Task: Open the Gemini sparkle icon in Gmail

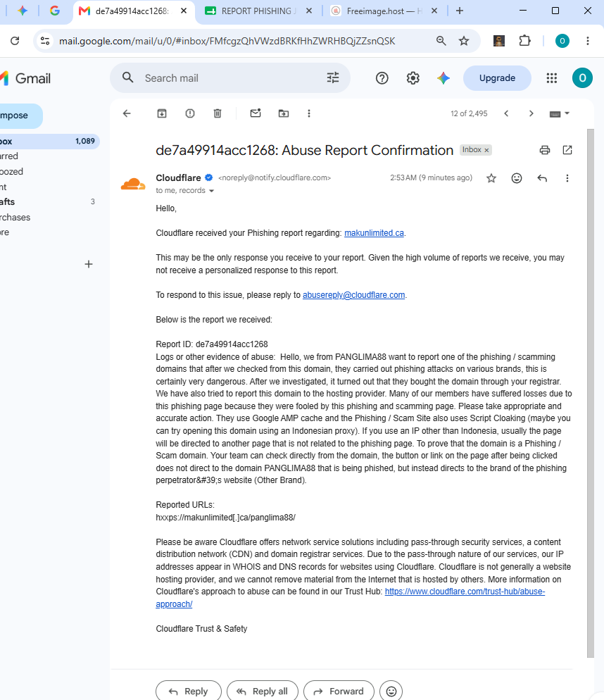Action: pyautogui.click(x=443, y=78)
